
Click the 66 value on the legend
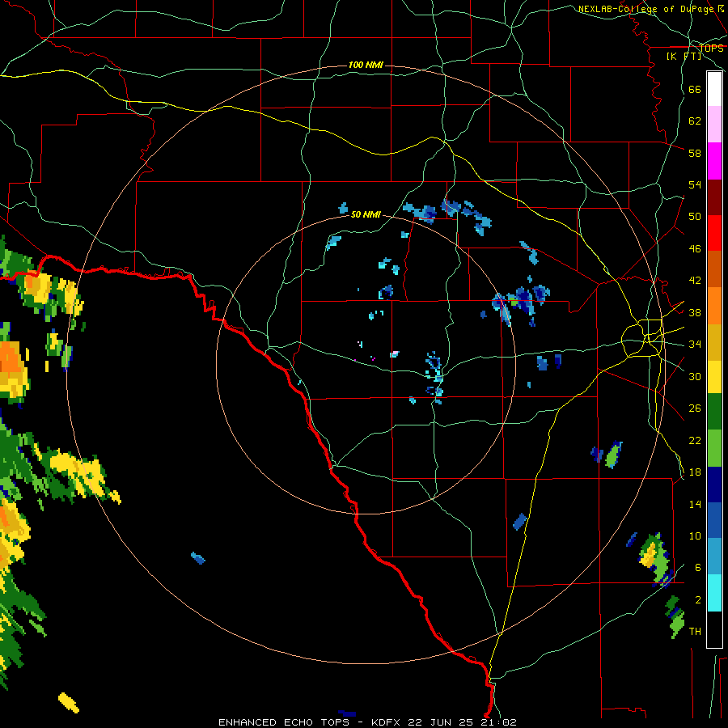point(695,90)
